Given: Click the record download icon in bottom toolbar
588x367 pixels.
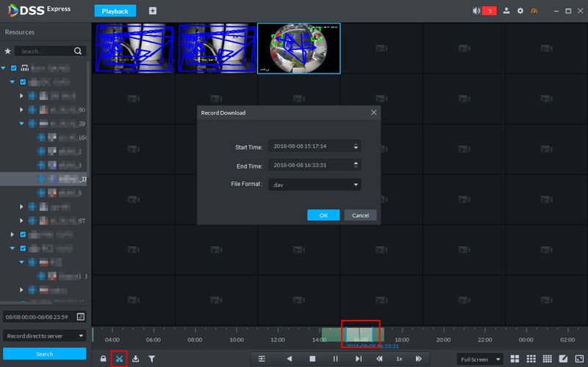Looking at the screenshot, I should tap(135, 359).
